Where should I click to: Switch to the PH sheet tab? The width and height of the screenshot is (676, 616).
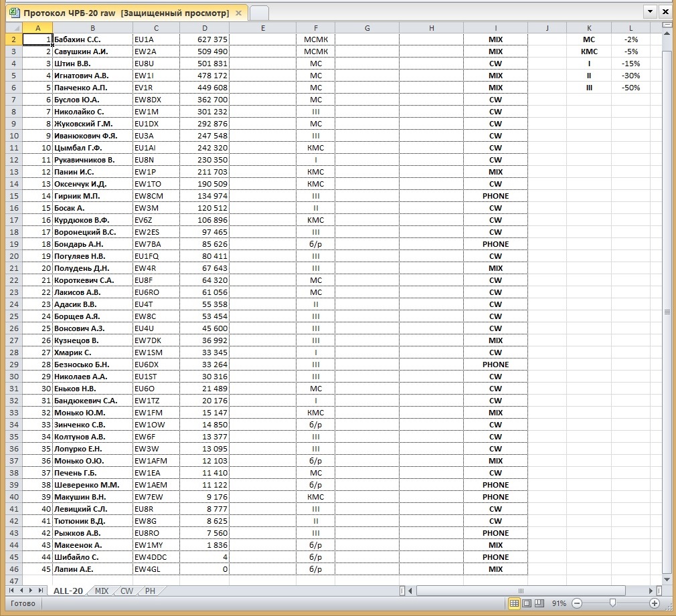click(150, 591)
